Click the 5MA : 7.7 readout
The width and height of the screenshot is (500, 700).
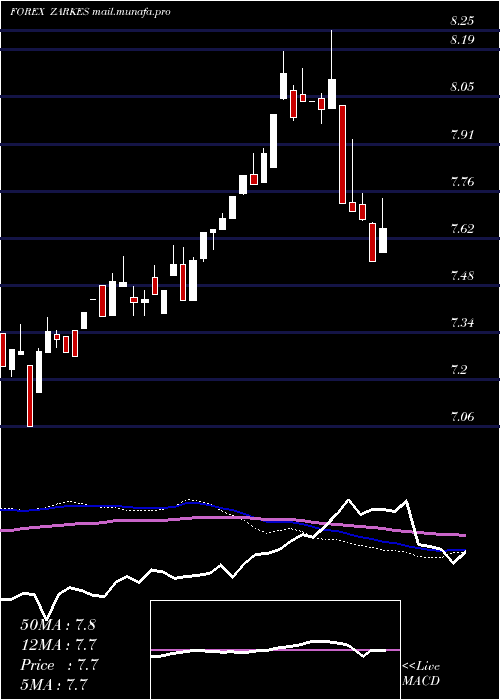point(54,684)
